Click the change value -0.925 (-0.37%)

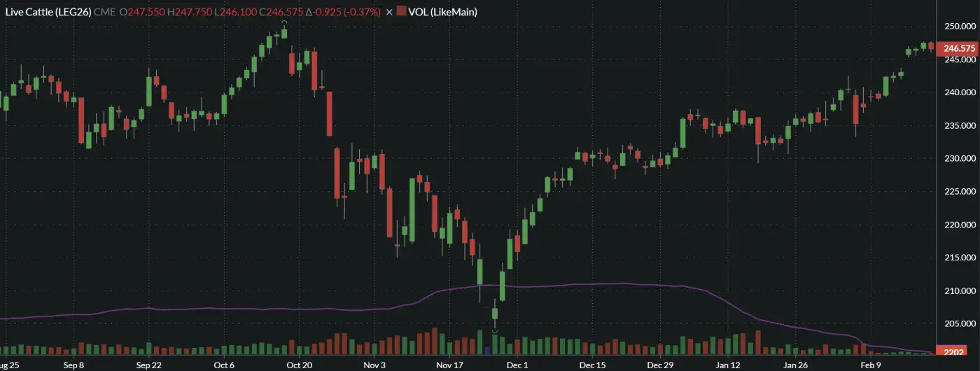pos(342,12)
